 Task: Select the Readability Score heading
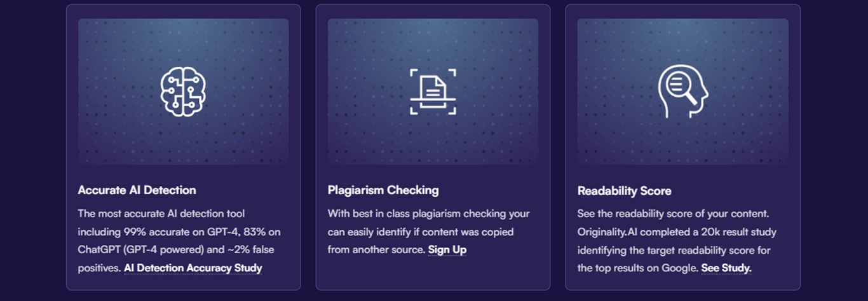[x=624, y=191]
